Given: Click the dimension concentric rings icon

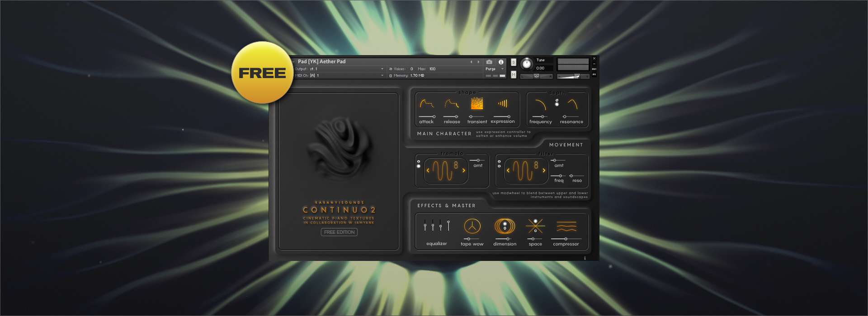Looking at the screenshot, I should click(505, 226).
